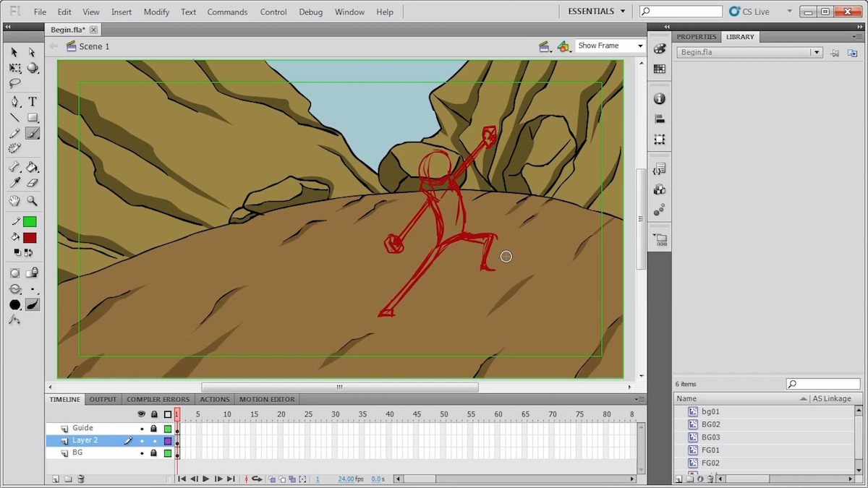The height and width of the screenshot is (488, 868).
Task: Click the red fill color swatch
Action: coord(30,238)
